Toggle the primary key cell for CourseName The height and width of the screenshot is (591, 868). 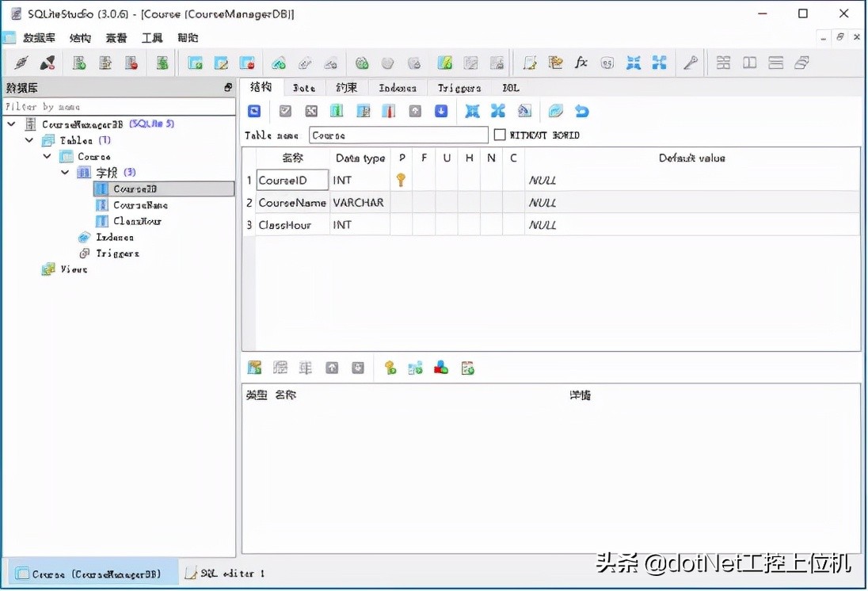pyautogui.click(x=402, y=202)
